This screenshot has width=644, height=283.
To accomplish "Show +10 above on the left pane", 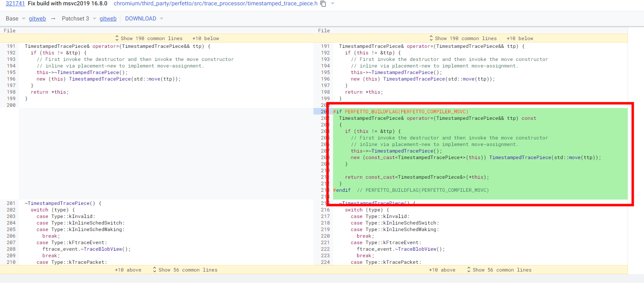I will point(128,270).
